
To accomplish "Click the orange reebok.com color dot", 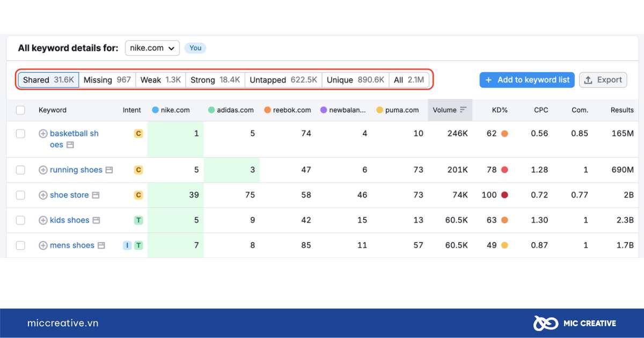I will [267, 110].
